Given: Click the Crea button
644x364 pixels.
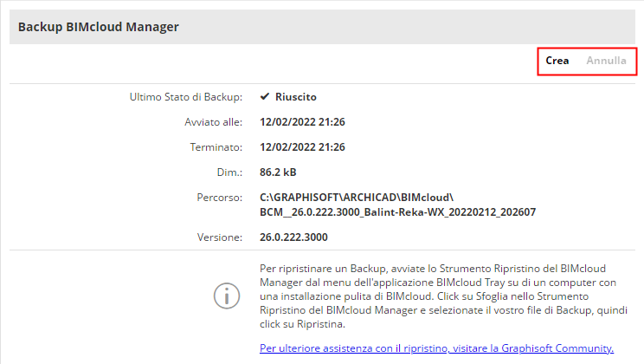Looking at the screenshot, I should point(557,61).
